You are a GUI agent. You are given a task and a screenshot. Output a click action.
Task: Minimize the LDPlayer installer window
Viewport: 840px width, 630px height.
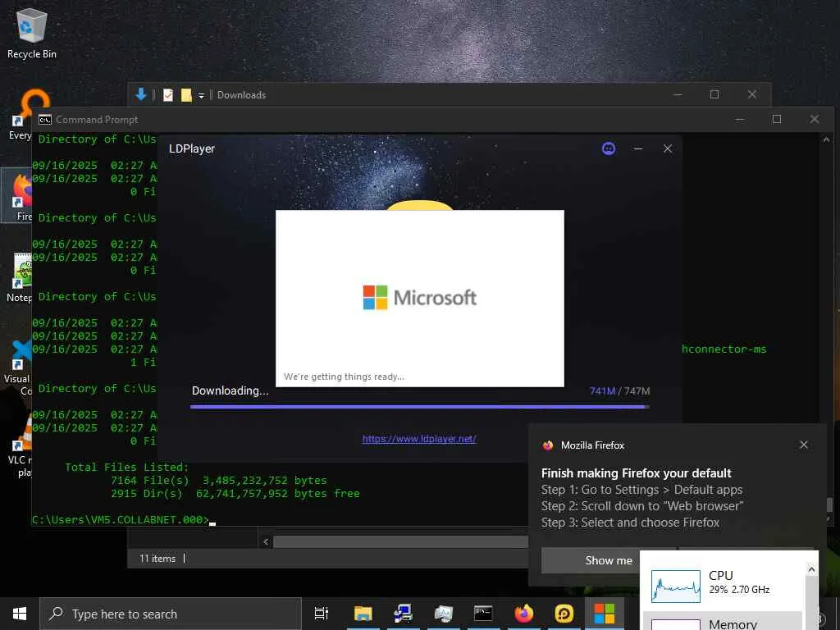[x=638, y=148]
